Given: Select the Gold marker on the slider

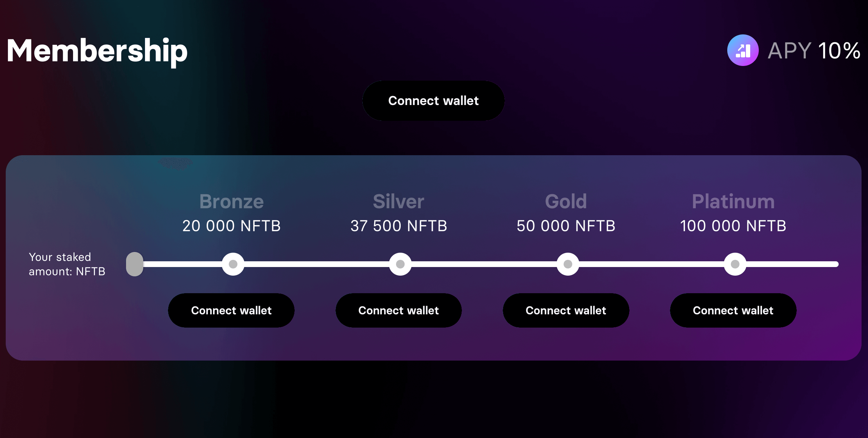Looking at the screenshot, I should [568, 264].
